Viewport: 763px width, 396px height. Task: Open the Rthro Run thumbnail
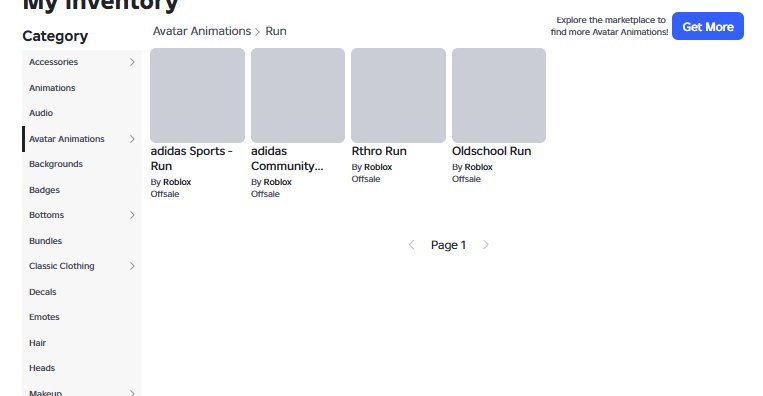[399, 95]
